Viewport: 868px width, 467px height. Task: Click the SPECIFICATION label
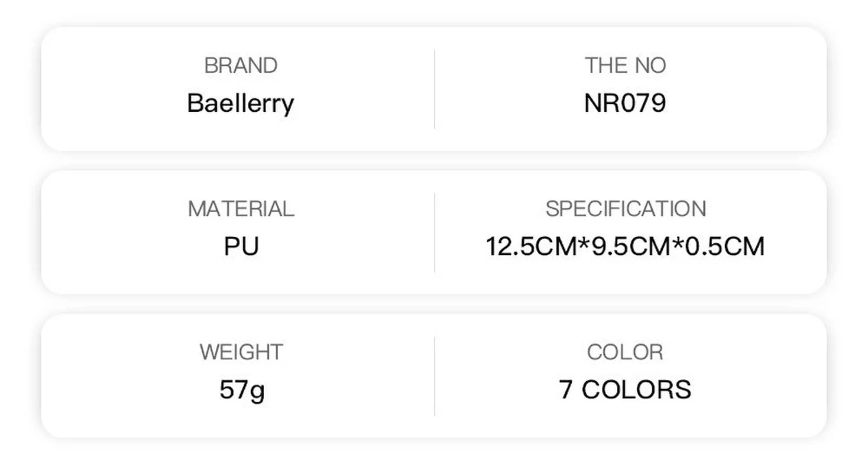625,209
